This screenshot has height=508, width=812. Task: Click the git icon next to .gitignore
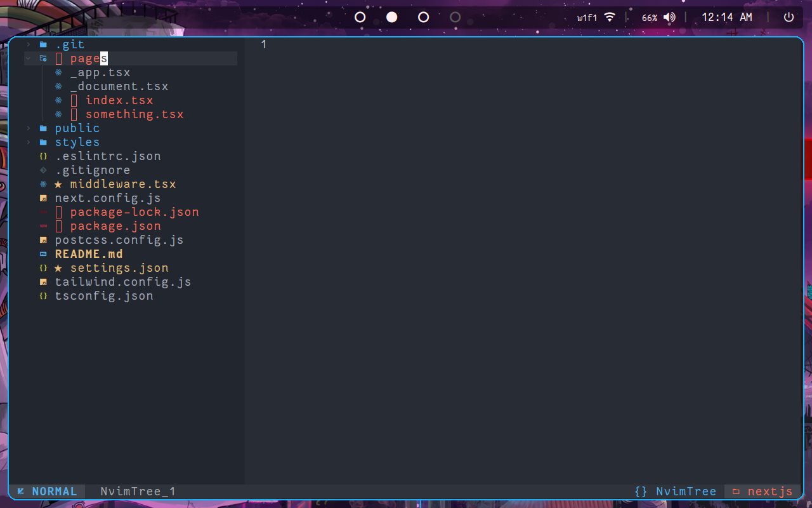pyautogui.click(x=43, y=170)
